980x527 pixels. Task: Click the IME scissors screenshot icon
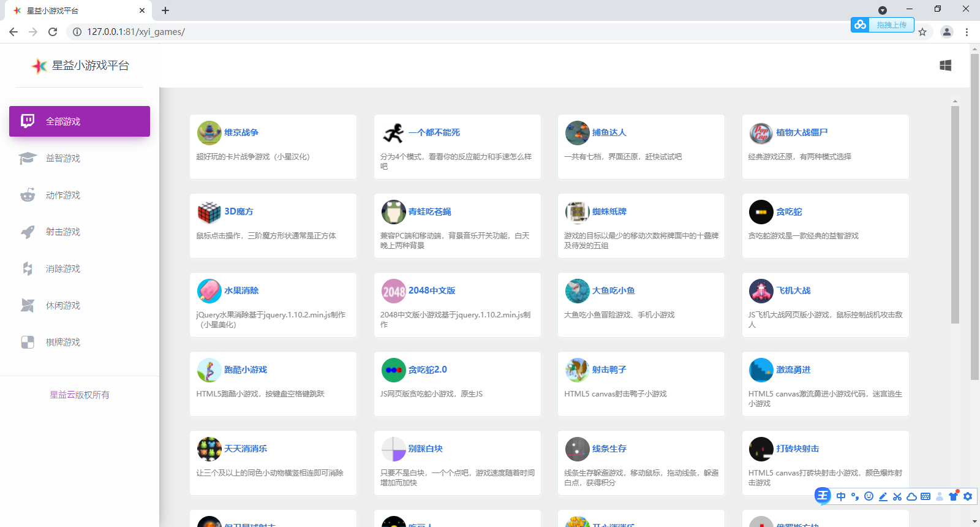(897, 496)
